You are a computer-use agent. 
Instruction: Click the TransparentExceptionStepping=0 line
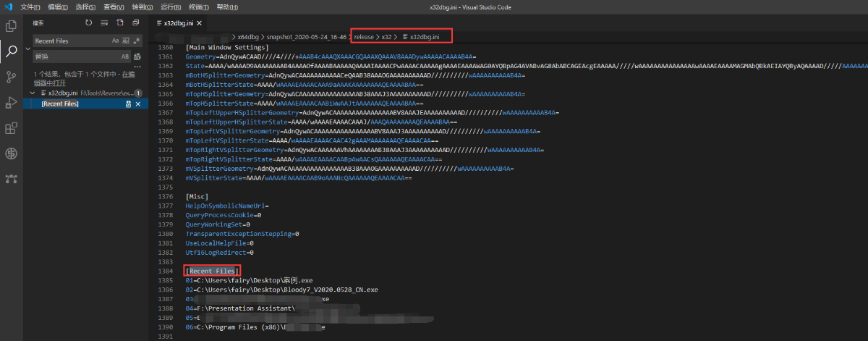(x=242, y=234)
